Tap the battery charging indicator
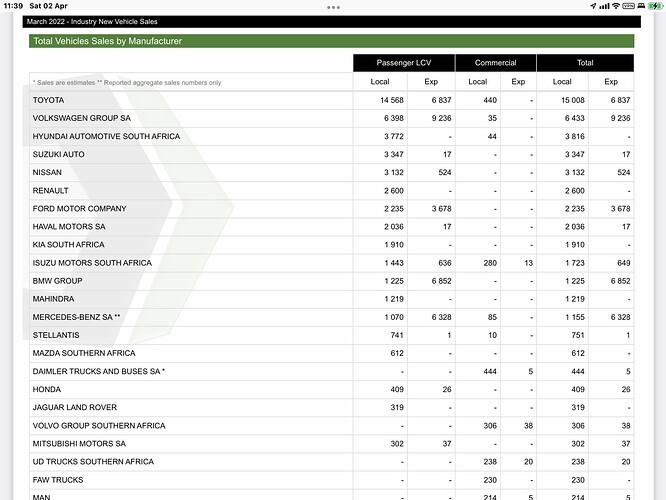 [655, 6]
